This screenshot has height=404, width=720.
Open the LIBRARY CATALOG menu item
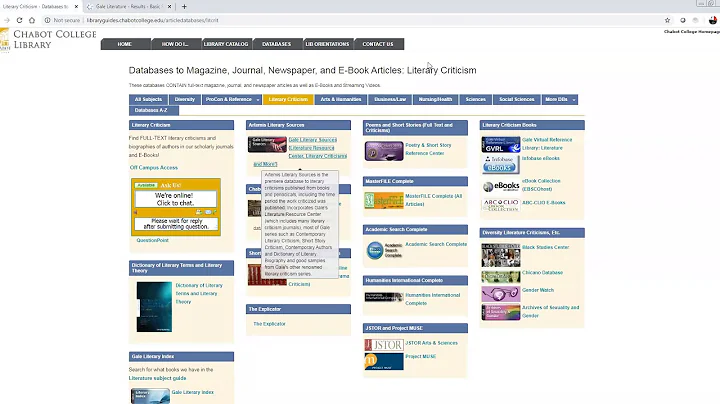click(226, 44)
